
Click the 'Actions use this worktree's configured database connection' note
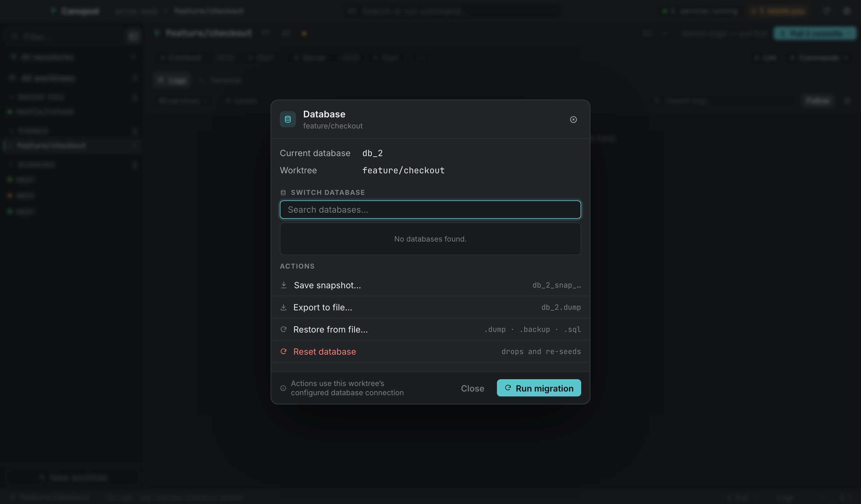point(347,388)
